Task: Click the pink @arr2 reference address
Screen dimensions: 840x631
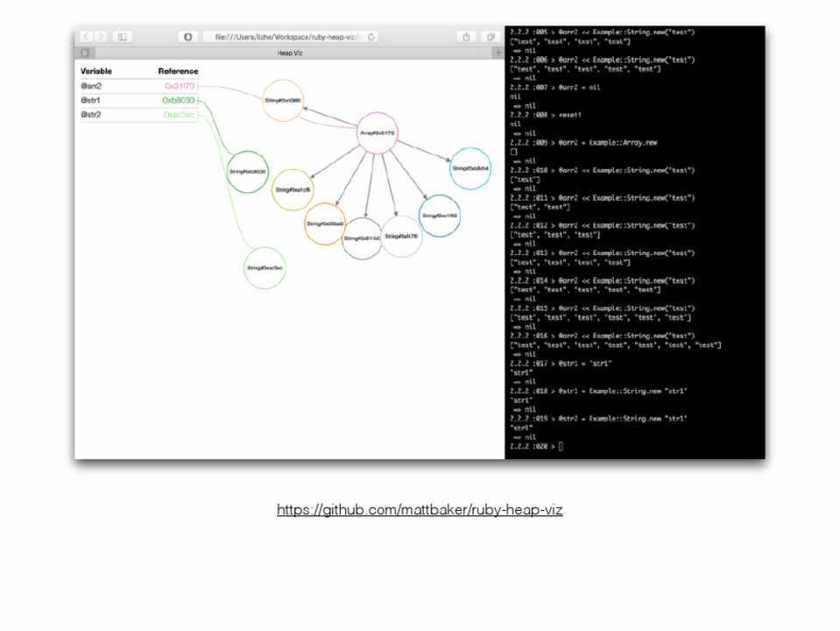Action: click(180, 86)
